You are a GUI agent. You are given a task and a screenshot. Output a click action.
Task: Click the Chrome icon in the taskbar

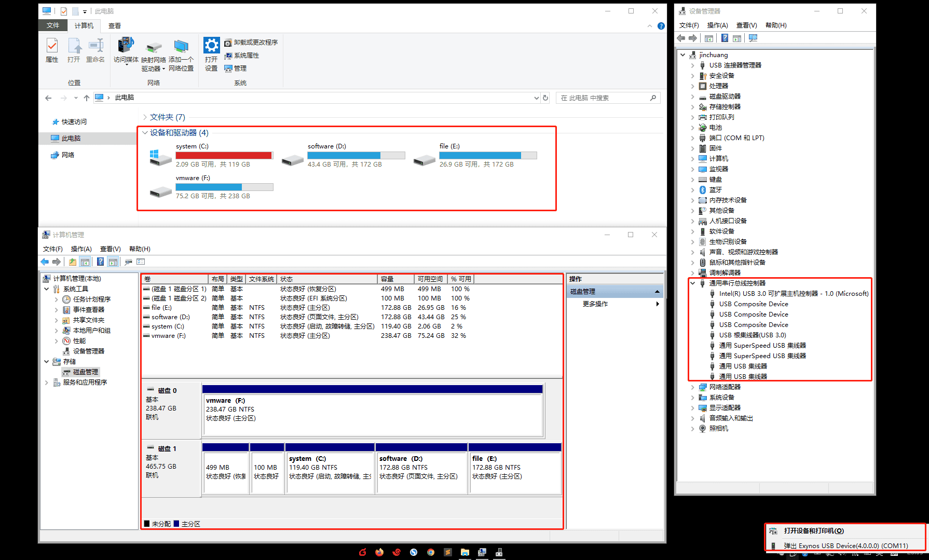(x=431, y=552)
